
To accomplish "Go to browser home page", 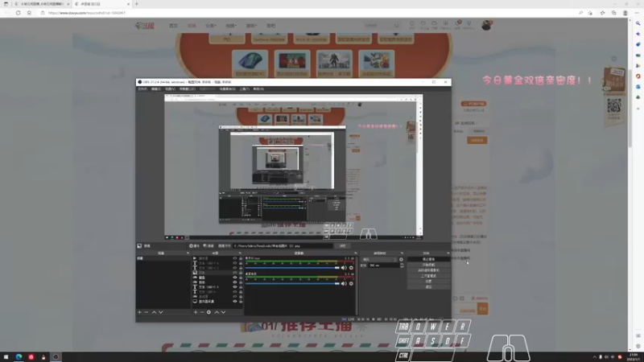I will pyautogui.click(x=29, y=13).
